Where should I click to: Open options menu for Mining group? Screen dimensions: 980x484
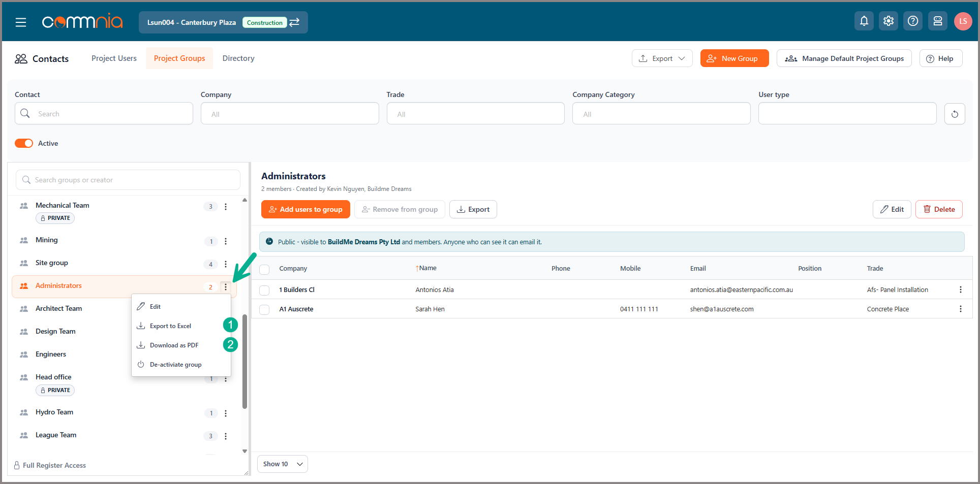(x=226, y=241)
